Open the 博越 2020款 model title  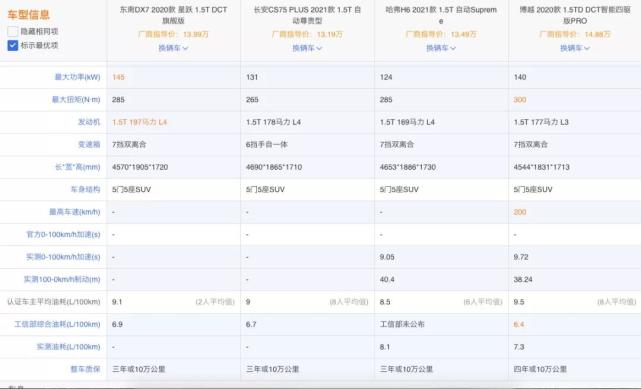(x=575, y=15)
